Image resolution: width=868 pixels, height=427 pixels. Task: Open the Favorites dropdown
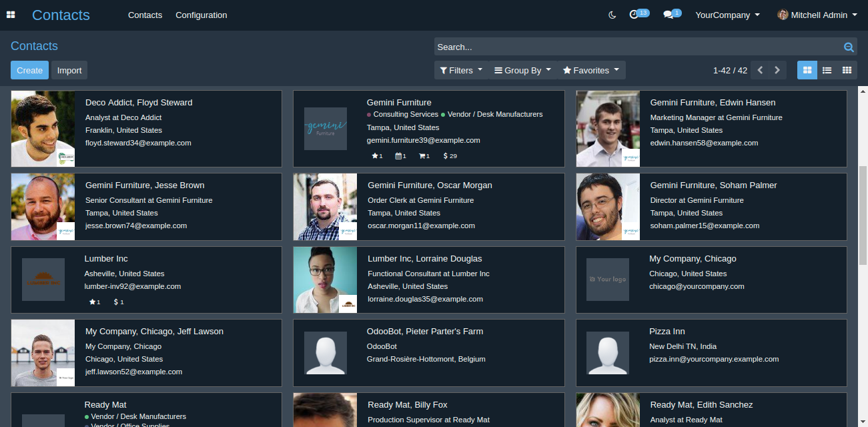tap(591, 70)
